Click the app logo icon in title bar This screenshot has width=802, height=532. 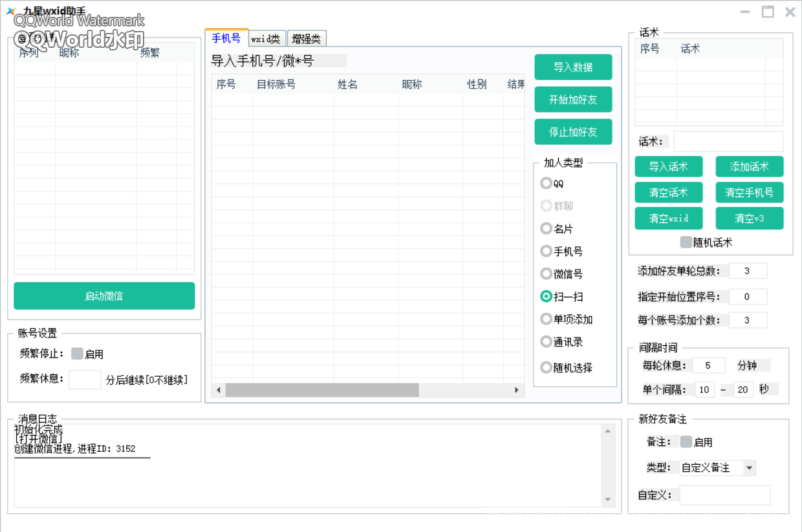pos(11,11)
